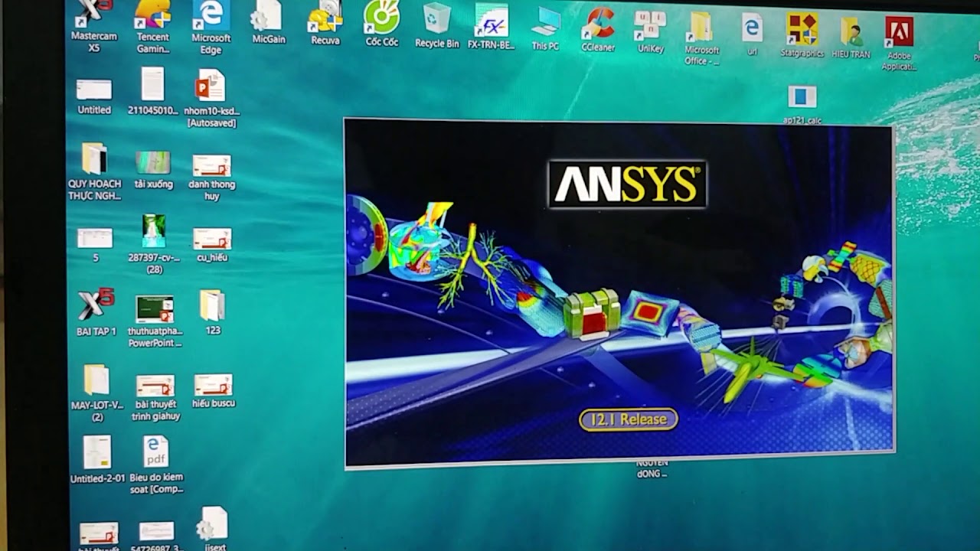Select the tải xuống image file

coord(153,170)
